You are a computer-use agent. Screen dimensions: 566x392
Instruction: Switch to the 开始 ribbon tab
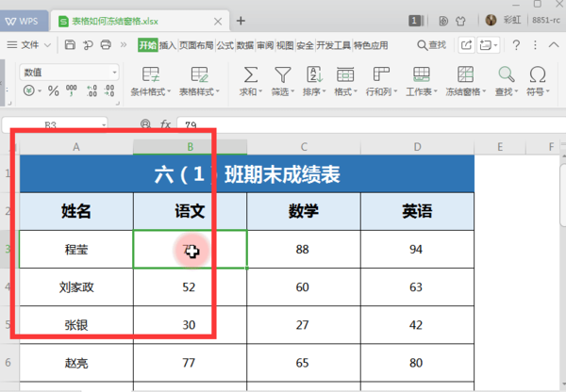pos(148,45)
